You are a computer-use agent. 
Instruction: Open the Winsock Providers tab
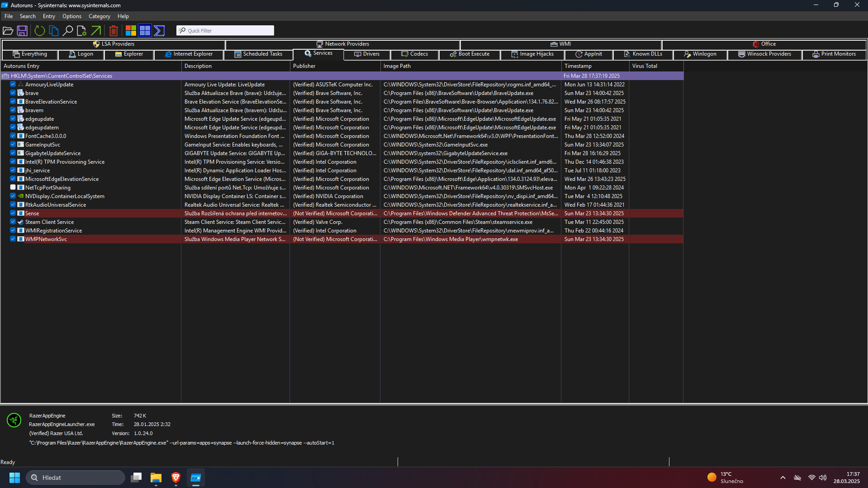(764, 54)
